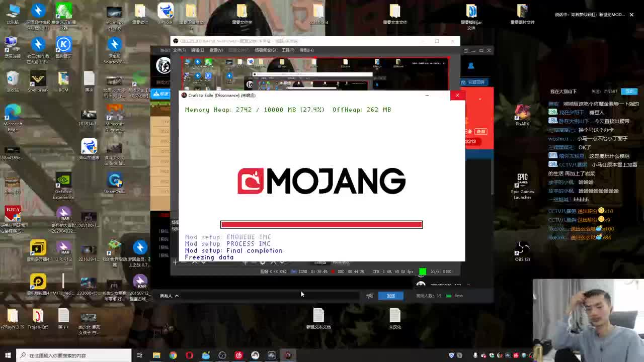Open File Explorer from the taskbar
Screen dimensions: 644x362
click(156, 355)
